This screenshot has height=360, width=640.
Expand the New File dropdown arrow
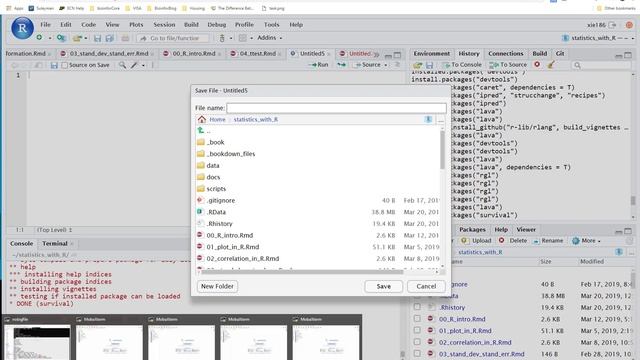coord(50,38)
